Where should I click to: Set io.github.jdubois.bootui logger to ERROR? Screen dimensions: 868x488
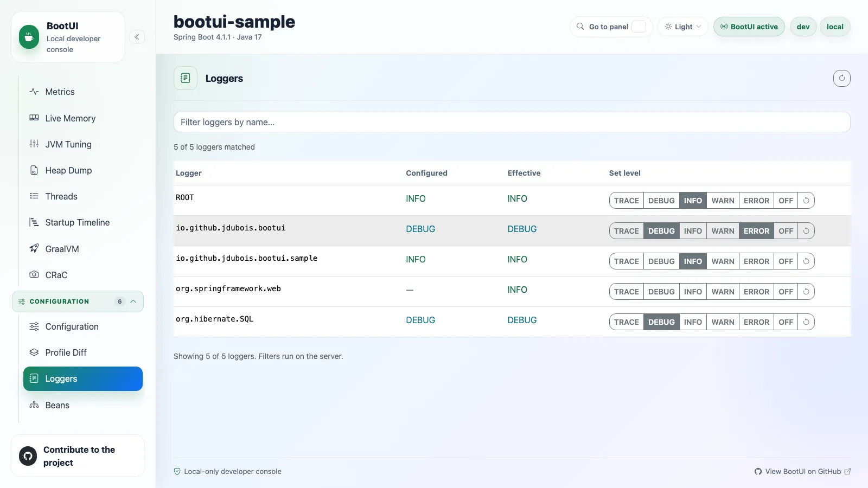756,231
